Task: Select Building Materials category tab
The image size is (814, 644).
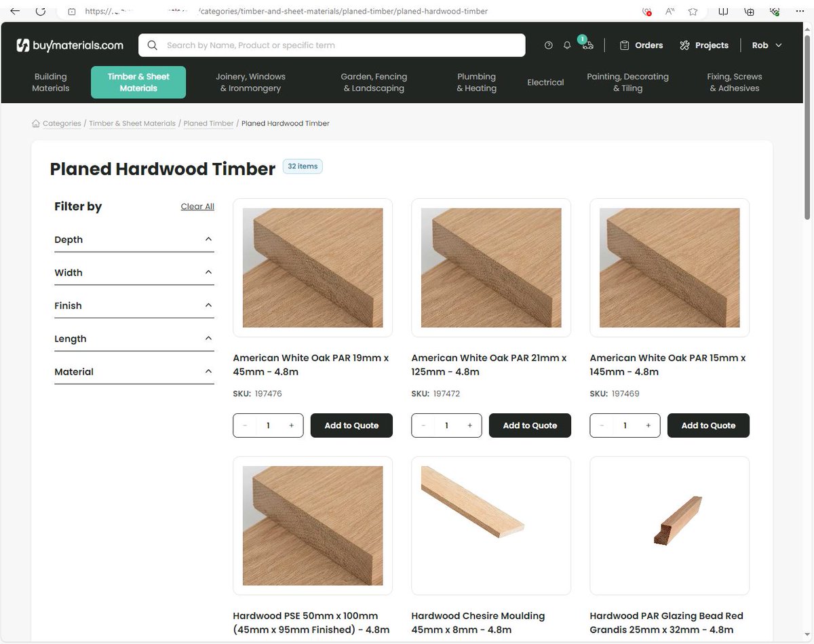Action: (x=51, y=82)
